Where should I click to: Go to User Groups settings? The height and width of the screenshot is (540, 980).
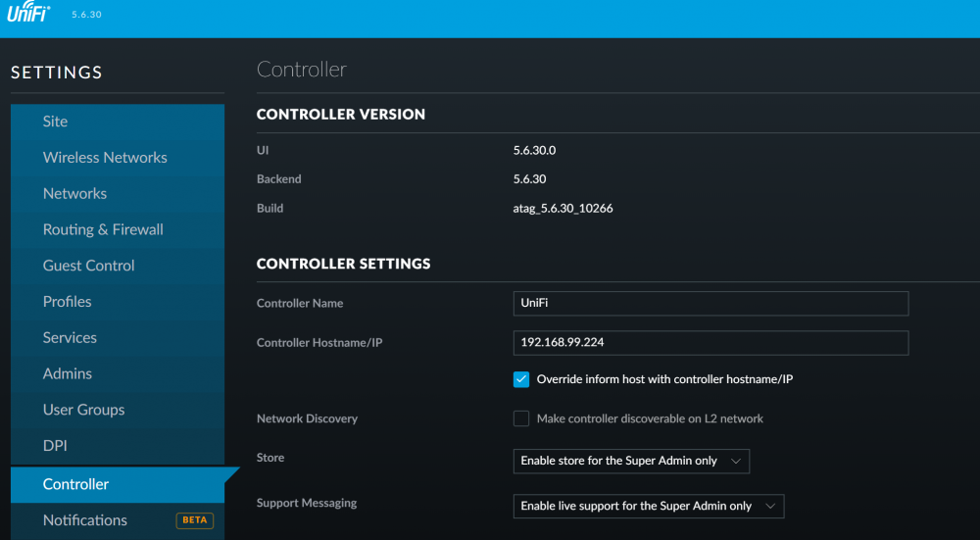(118, 410)
